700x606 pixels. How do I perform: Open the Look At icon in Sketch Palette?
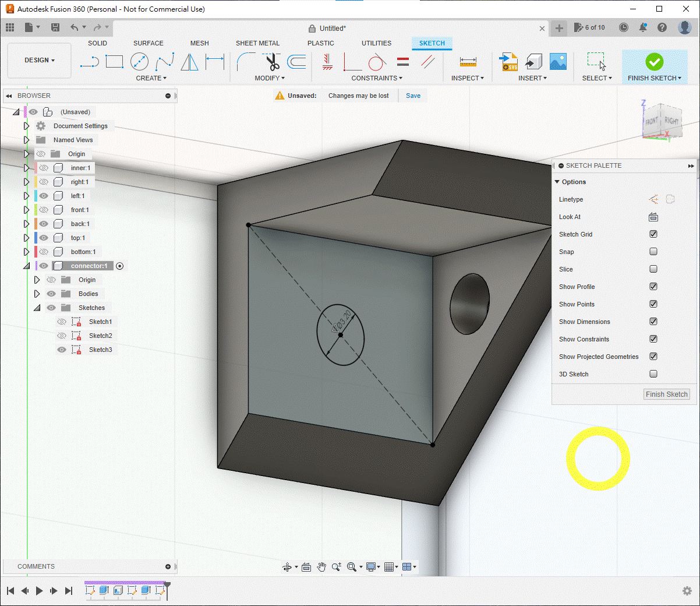(x=653, y=217)
